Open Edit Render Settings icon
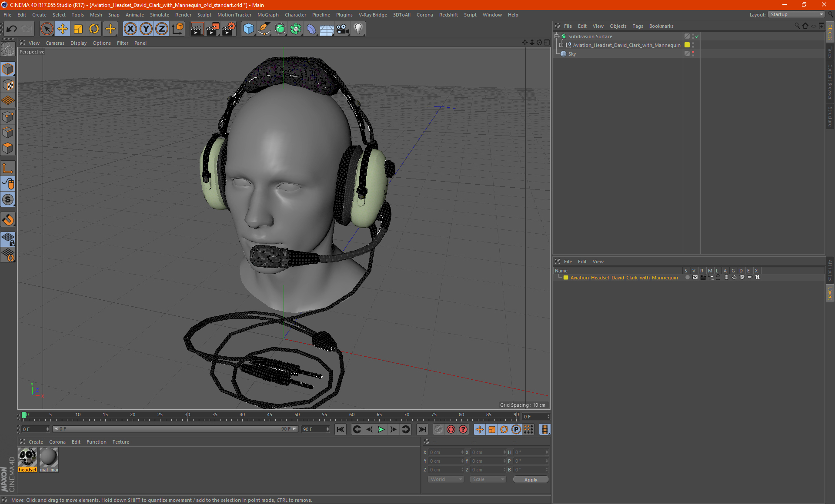This screenshot has height=504, width=835. [229, 29]
